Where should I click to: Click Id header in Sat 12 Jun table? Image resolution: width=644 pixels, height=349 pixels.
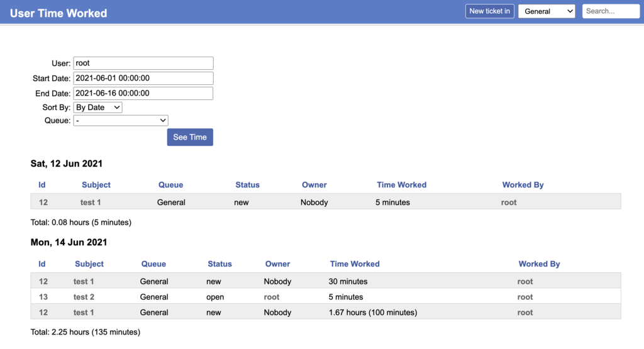click(42, 185)
